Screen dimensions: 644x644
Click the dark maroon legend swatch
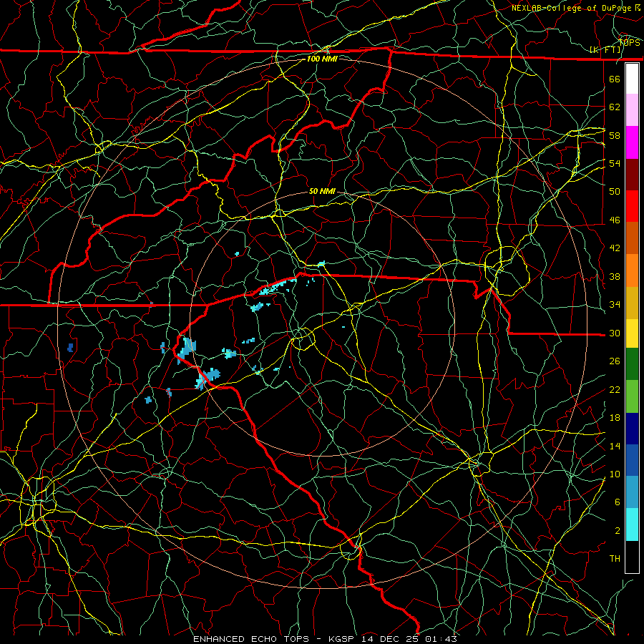click(632, 175)
